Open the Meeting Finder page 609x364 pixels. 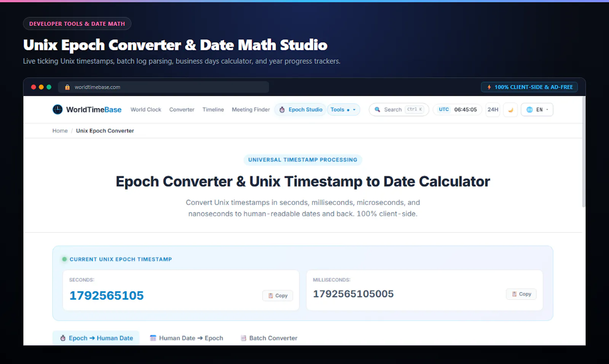251,110
